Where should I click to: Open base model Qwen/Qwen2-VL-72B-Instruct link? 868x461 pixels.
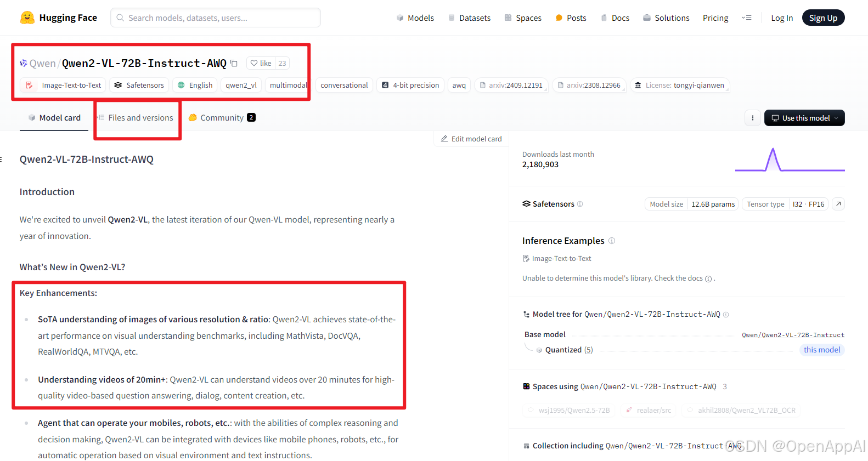793,335
